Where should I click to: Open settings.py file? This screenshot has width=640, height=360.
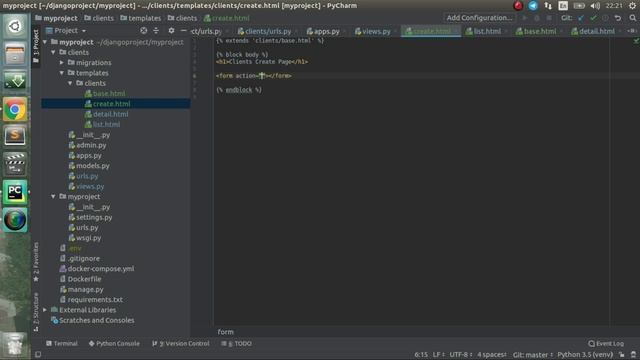pos(94,218)
